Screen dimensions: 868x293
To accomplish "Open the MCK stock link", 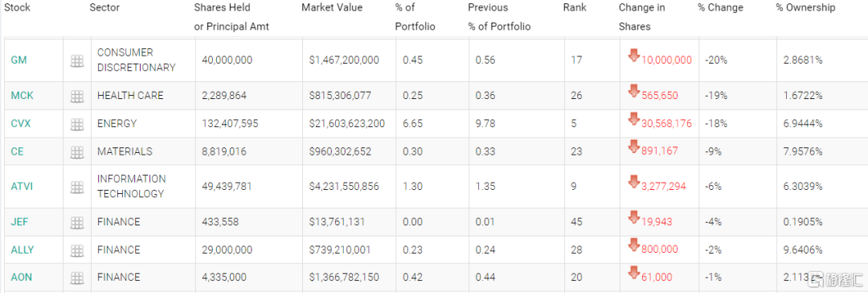I will (23, 96).
